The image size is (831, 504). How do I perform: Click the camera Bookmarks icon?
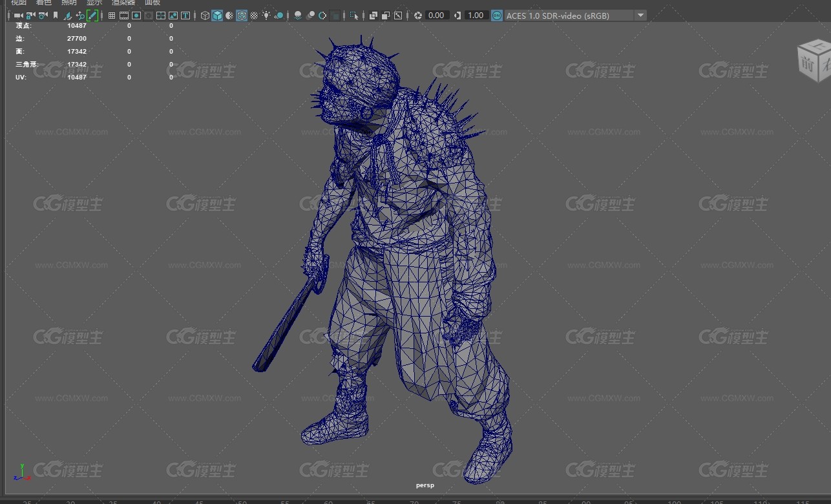(x=56, y=15)
